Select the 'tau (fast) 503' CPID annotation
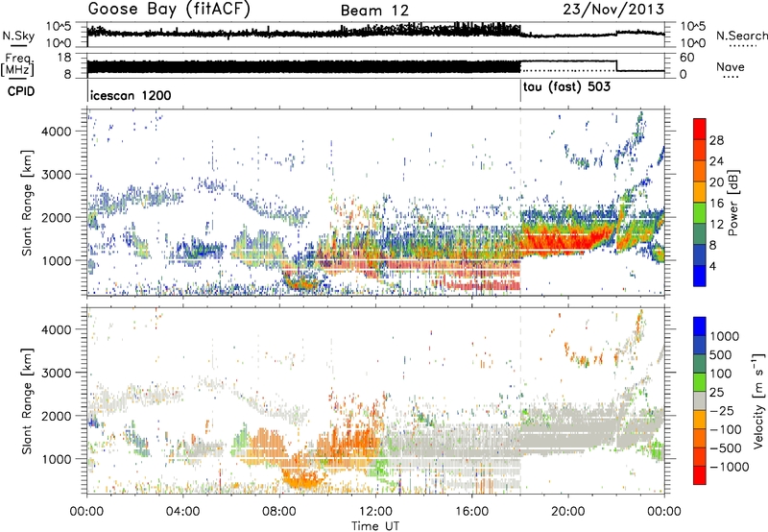This screenshot has height=532, width=768. coord(566,87)
